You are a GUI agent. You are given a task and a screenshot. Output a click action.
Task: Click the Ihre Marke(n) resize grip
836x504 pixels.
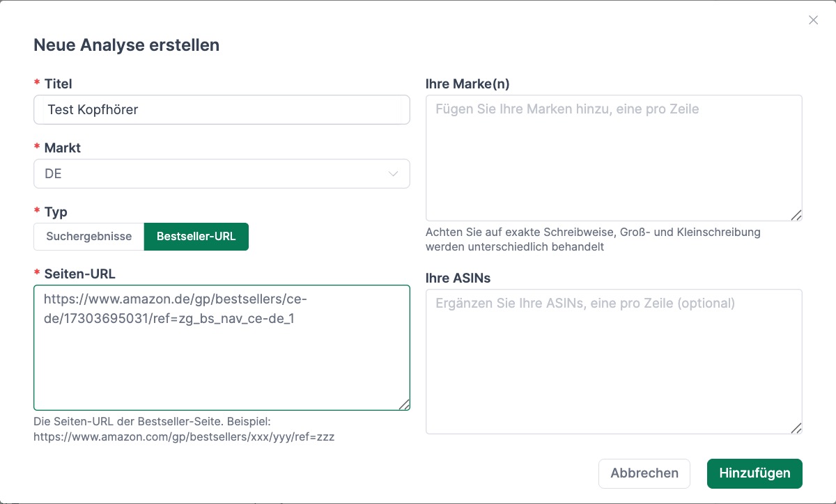(796, 216)
